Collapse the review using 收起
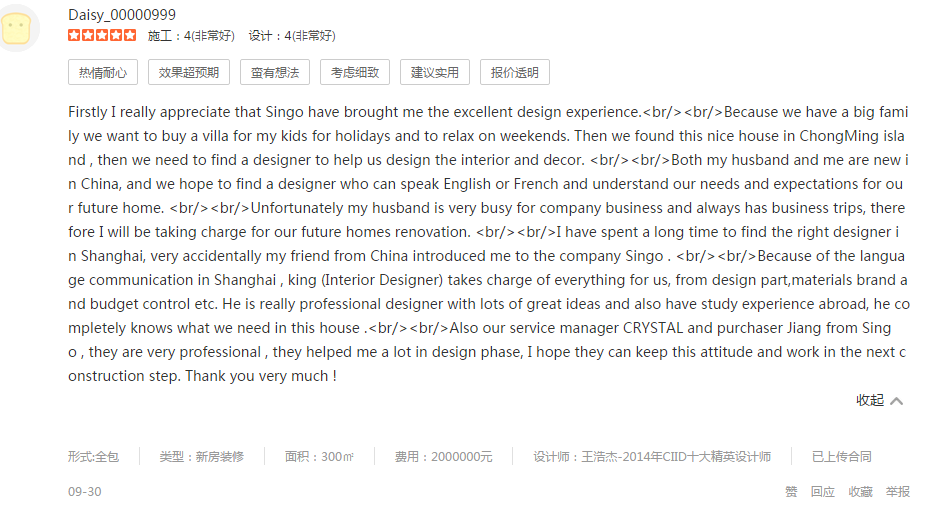Viewport: 935px width, 509px height. (870, 400)
